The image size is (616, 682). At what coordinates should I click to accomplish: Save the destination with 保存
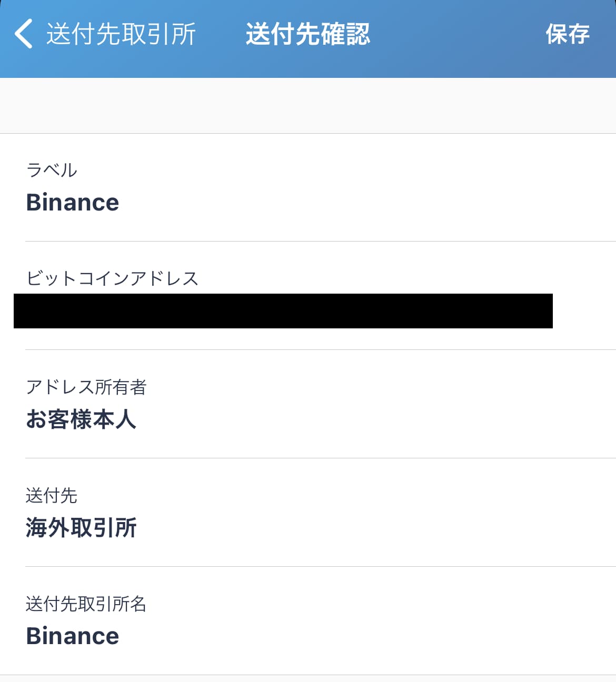[568, 34]
